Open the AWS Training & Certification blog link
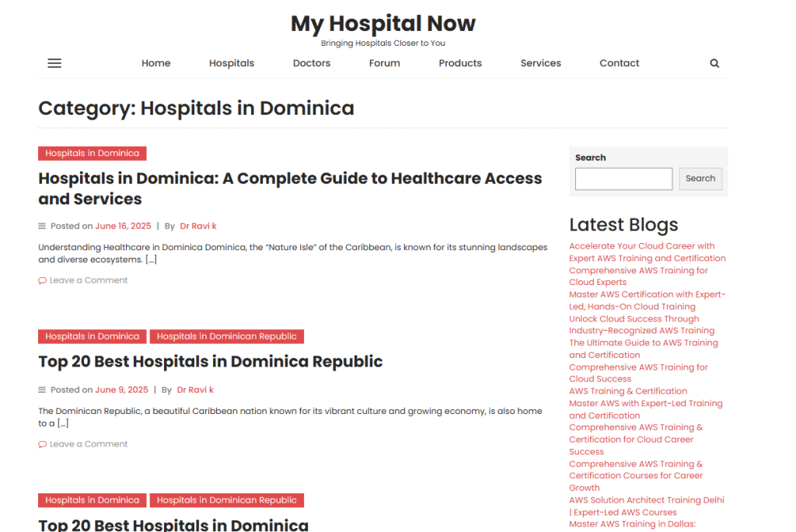 [x=628, y=391]
